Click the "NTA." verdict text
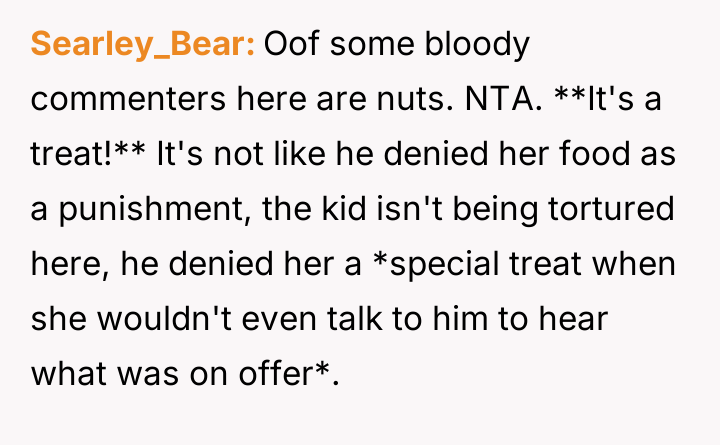Screen dimensions: 720x445 pyautogui.click(x=471, y=101)
